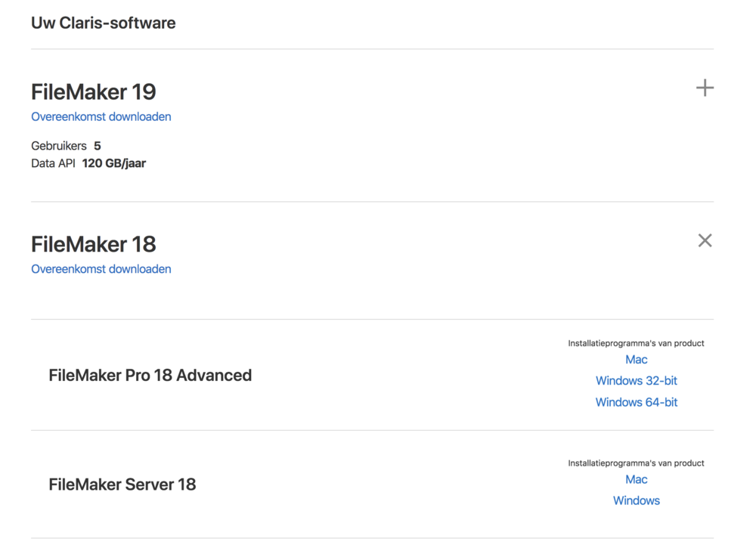
Task: Select the 120 GB/jaar value
Action: click(113, 163)
